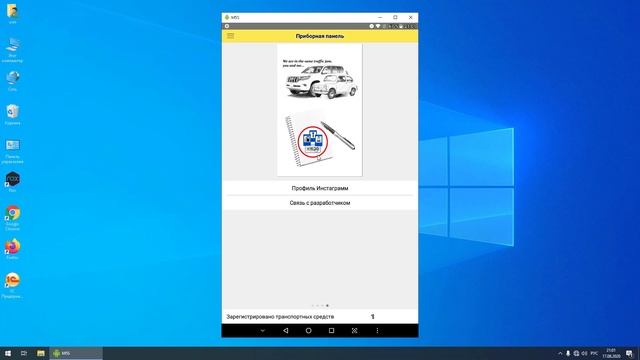Open Task View on the taskbar

[x=24, y=353]
